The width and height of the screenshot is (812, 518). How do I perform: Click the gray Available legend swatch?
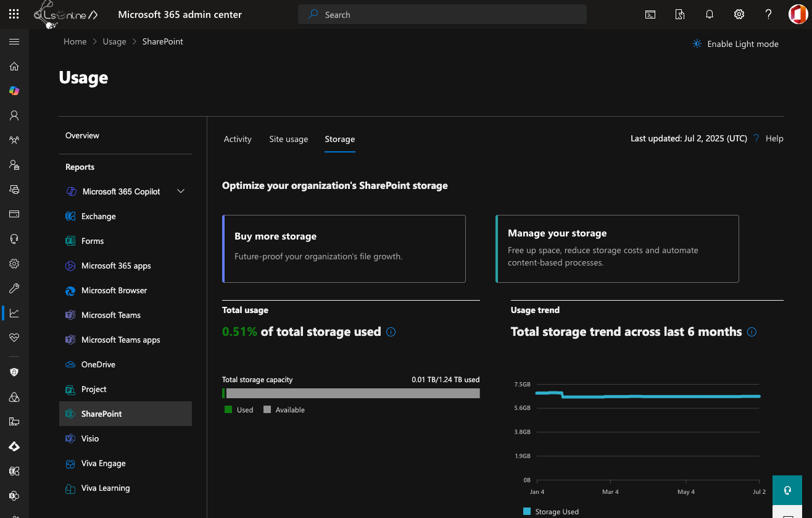[x=267, y=409]
